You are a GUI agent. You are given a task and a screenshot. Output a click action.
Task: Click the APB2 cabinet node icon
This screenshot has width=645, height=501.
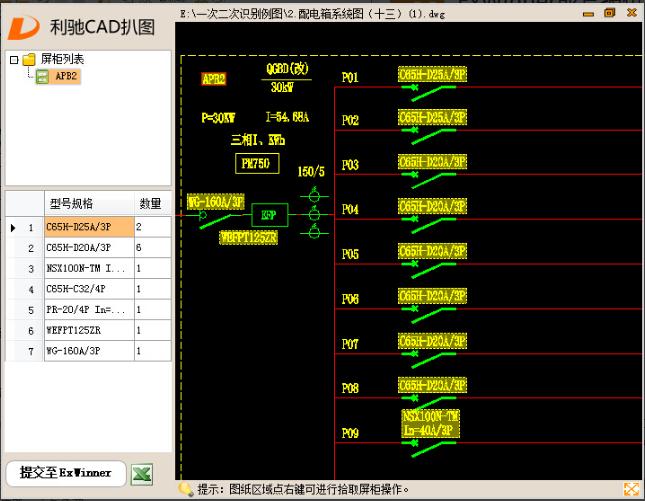[42, 75]
